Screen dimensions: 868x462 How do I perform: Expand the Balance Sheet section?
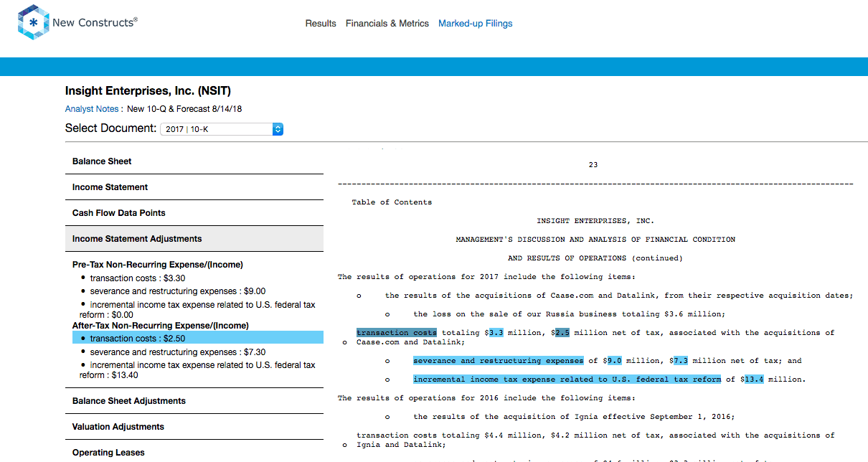194,161
